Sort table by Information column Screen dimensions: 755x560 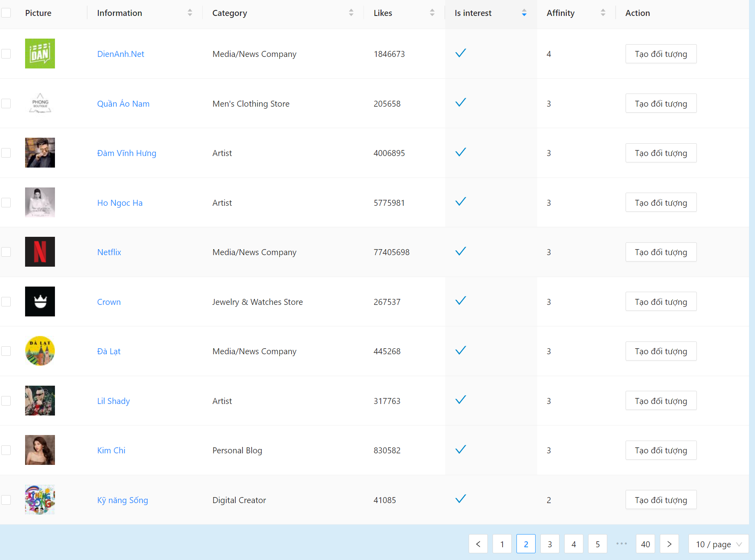tap(190, 13)
